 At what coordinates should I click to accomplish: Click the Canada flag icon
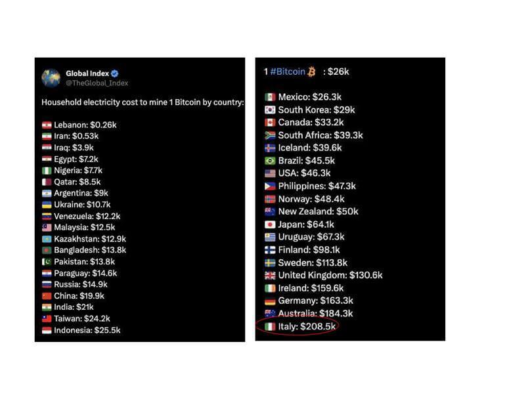click(270, 122)
